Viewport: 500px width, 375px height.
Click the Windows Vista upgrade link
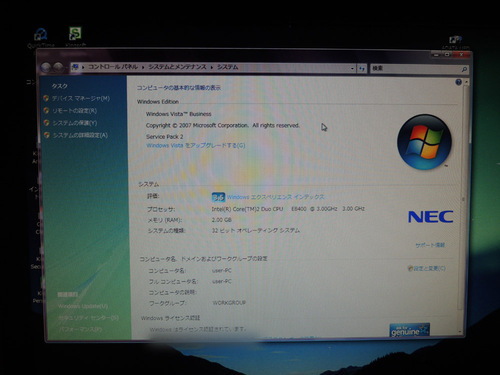click(x=196, y=145)
